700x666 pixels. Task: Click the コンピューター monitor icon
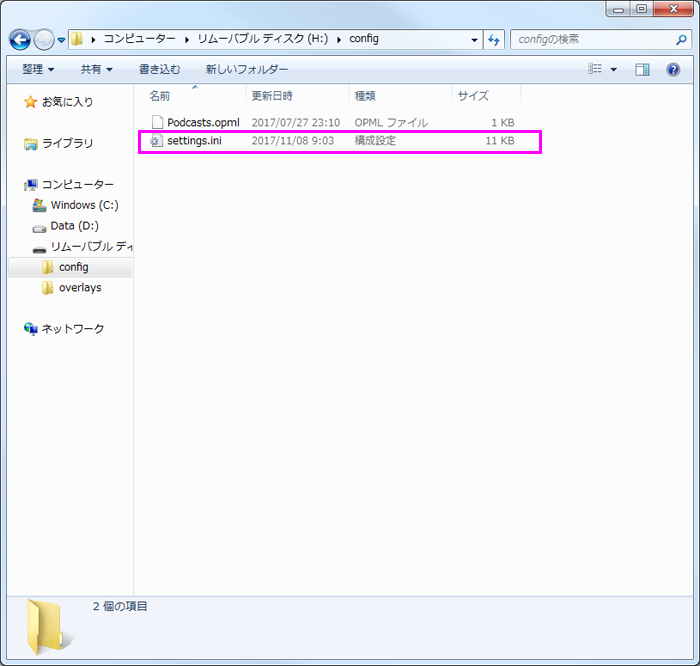(31, 184)
